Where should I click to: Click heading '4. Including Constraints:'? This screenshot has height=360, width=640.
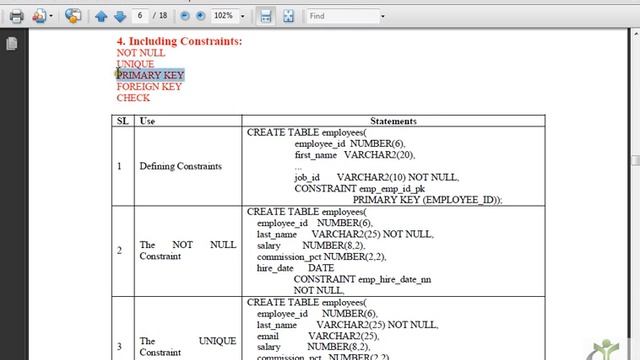point(179,41)
